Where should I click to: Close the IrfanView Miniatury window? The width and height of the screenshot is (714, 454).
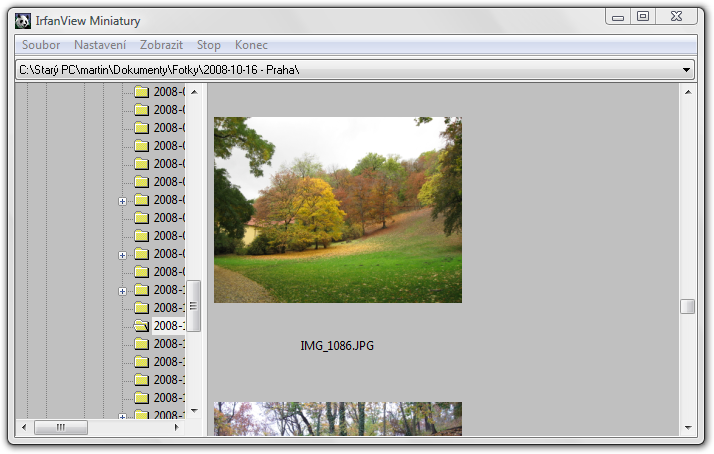[x=677, y=16]
